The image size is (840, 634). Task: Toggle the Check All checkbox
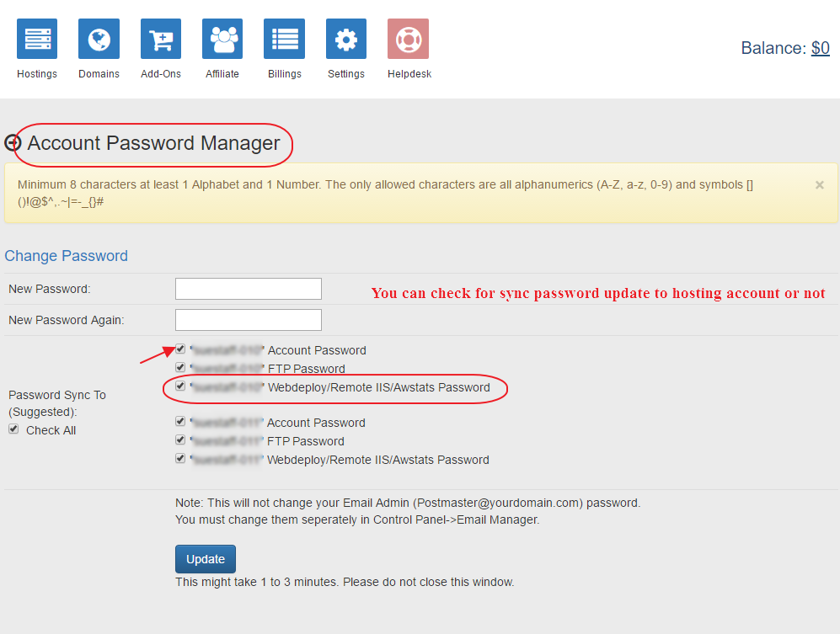[x=13, y=429]
